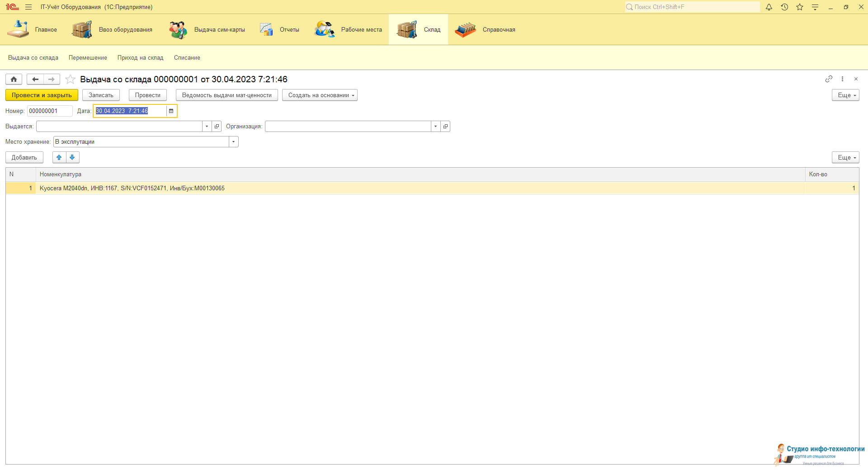
Task: Open Создать на основании dropdown menu
Action: click(x=320, y=95)
